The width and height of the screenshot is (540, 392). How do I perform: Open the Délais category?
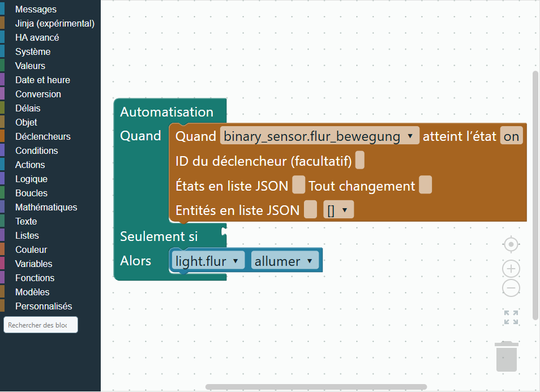click(x=50, y=108)
